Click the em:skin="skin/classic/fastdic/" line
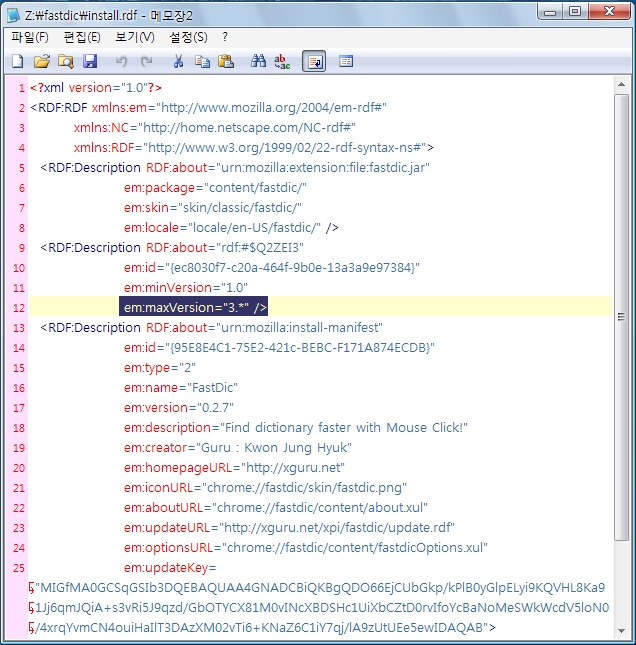636x645 pixels. coord(213,208)
